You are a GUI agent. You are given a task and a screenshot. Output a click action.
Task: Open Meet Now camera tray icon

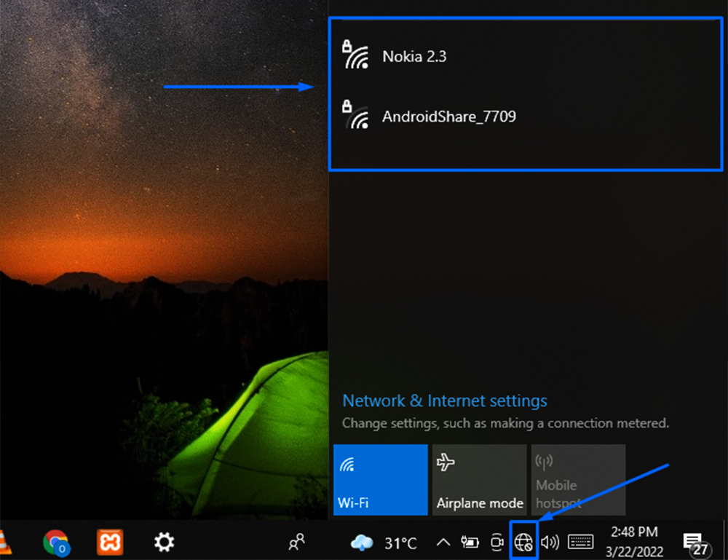coord(497,542)
